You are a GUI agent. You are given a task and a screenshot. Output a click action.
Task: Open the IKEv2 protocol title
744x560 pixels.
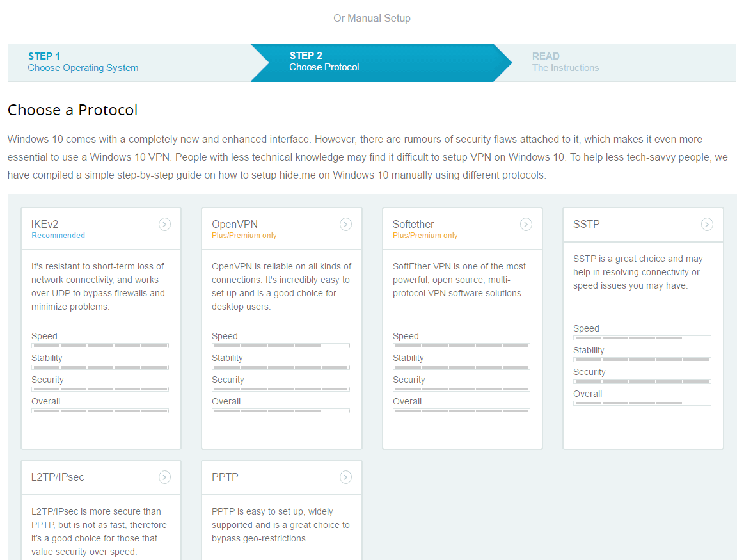[45, 224]
